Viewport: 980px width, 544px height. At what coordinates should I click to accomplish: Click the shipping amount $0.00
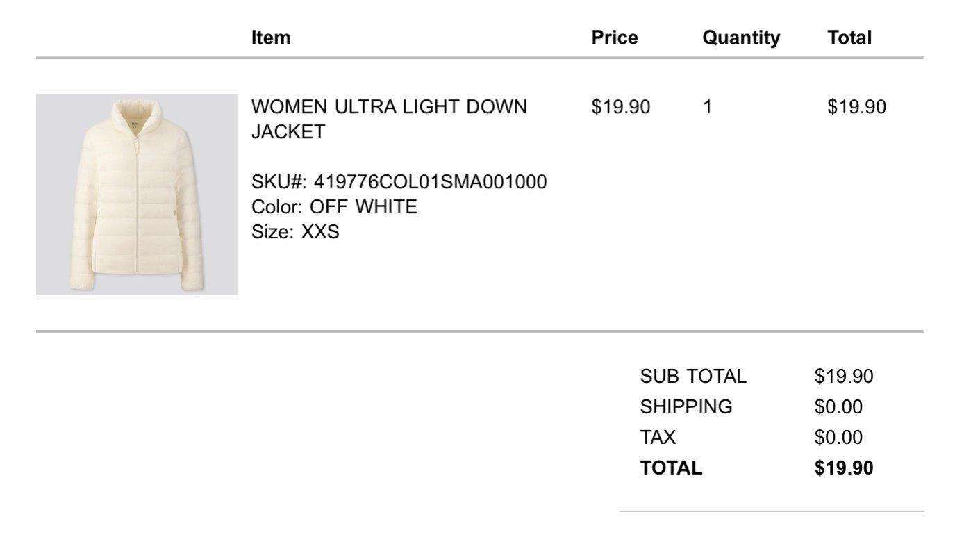point(839,407)
